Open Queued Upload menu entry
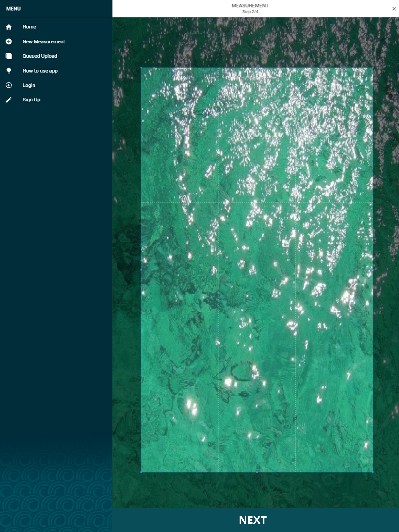Viewport: 399px width, 532px height. pos(56,56)
